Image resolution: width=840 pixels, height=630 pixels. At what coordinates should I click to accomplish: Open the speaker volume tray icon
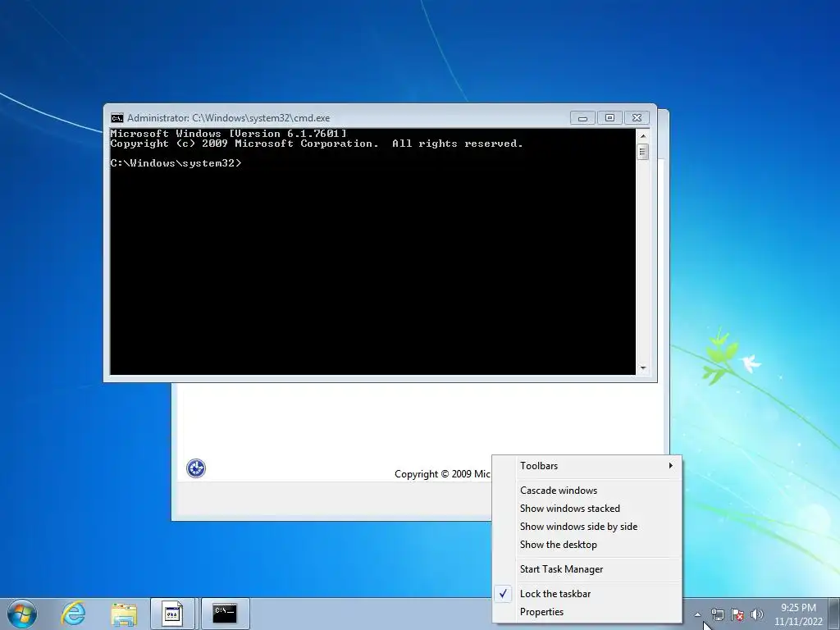757,614
